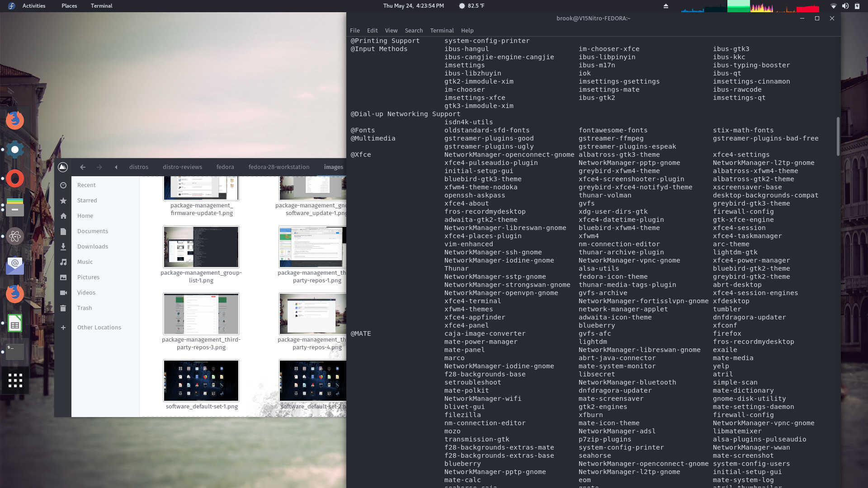
Task: Open the LibreOffice Calc spreadsheet icon in the dock
Action: pos(15,323)
